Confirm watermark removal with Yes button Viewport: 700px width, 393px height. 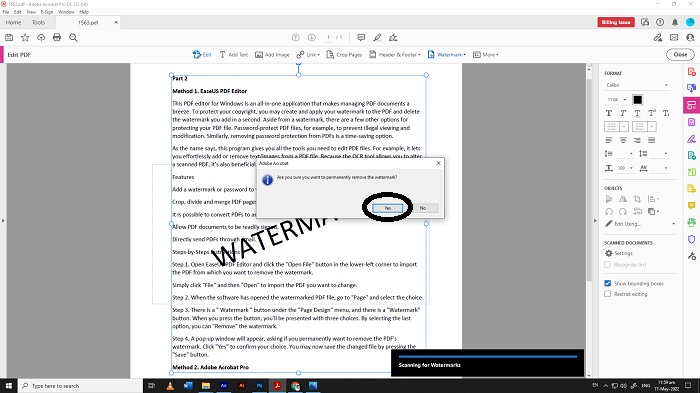(388, 208)
